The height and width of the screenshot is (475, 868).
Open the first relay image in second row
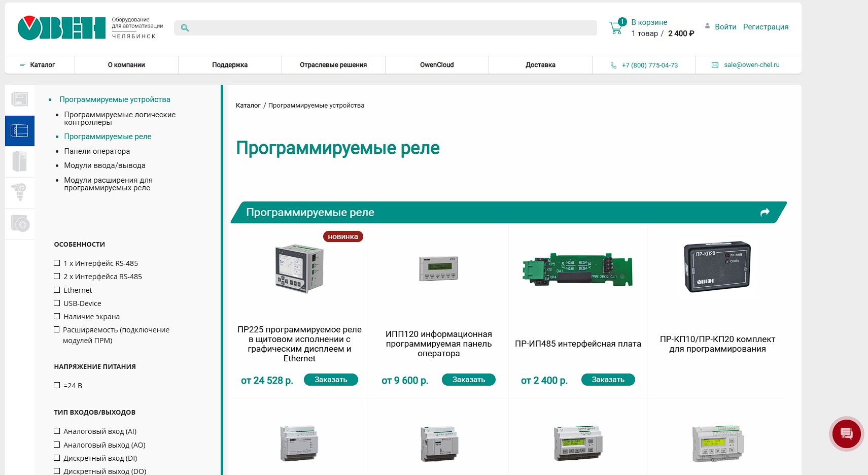299,443
